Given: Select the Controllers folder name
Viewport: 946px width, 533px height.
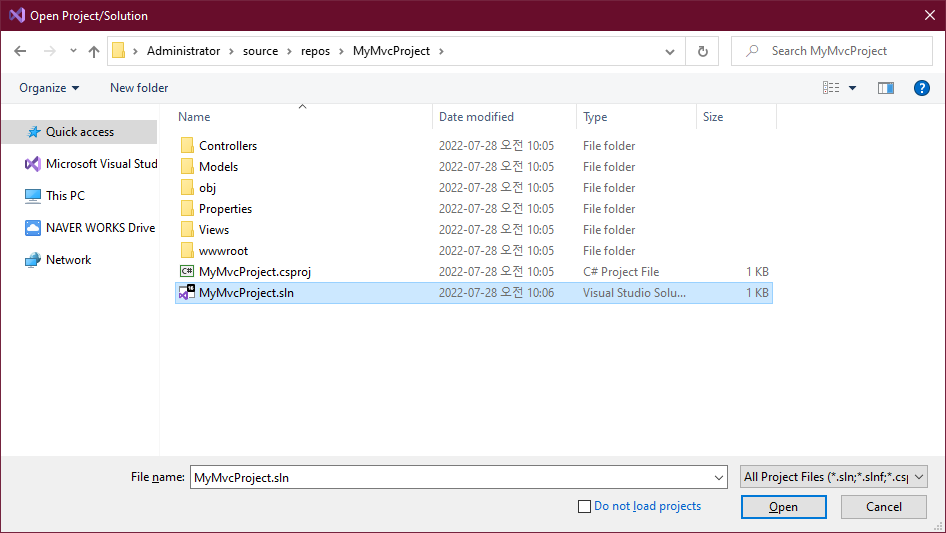Looking at the screenshot, I should 228,146.
